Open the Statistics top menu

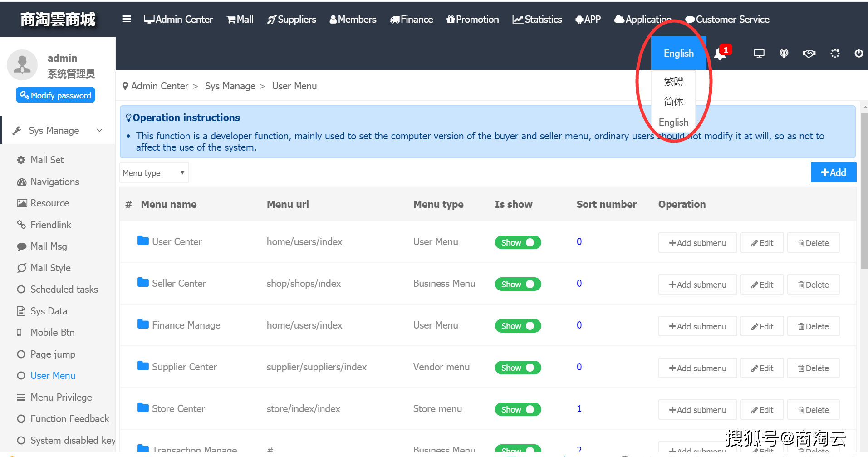pyautogui.click(x=537, y=19)
